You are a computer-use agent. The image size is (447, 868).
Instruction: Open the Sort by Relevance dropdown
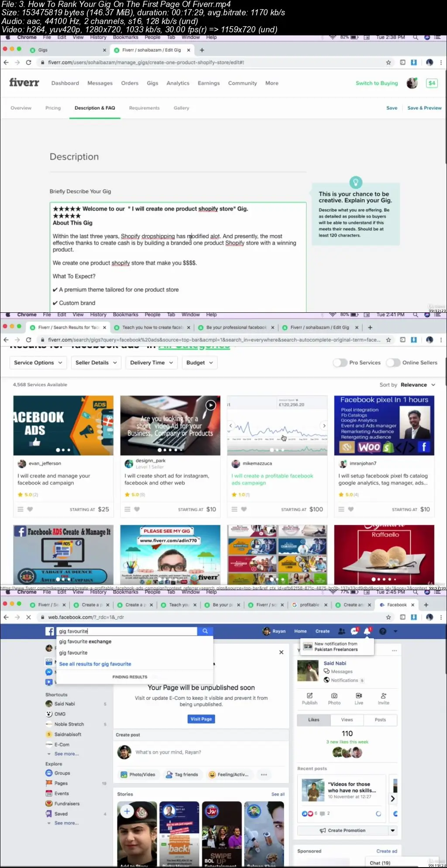click(418, 385)
